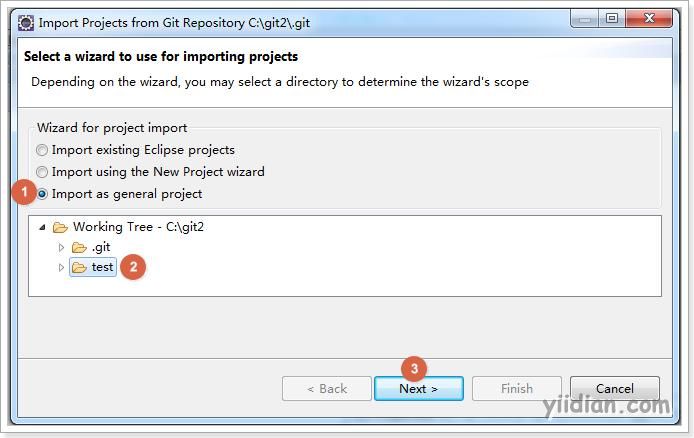
Task: Close the dialog with the red X
Action: pyautogui.click(x=649, y=19)
